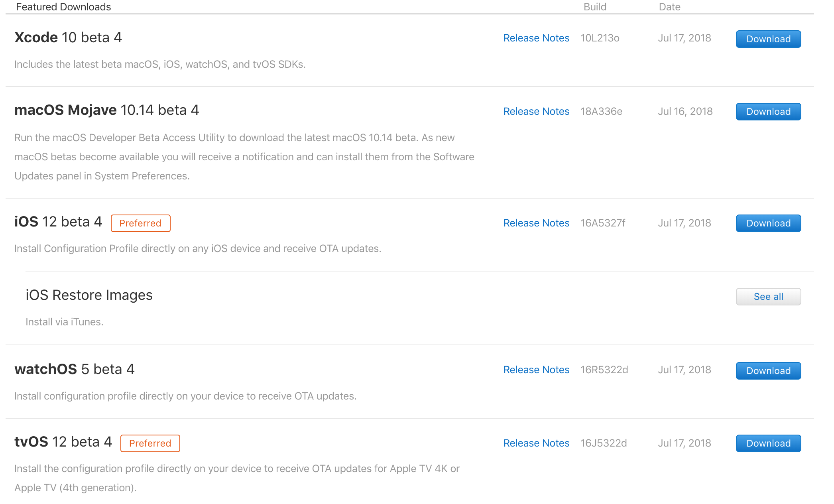Image resolution: width=834 pixels, height=504 pixels.
Task: See all iOS Restore Images
Action: pos(768,297)
